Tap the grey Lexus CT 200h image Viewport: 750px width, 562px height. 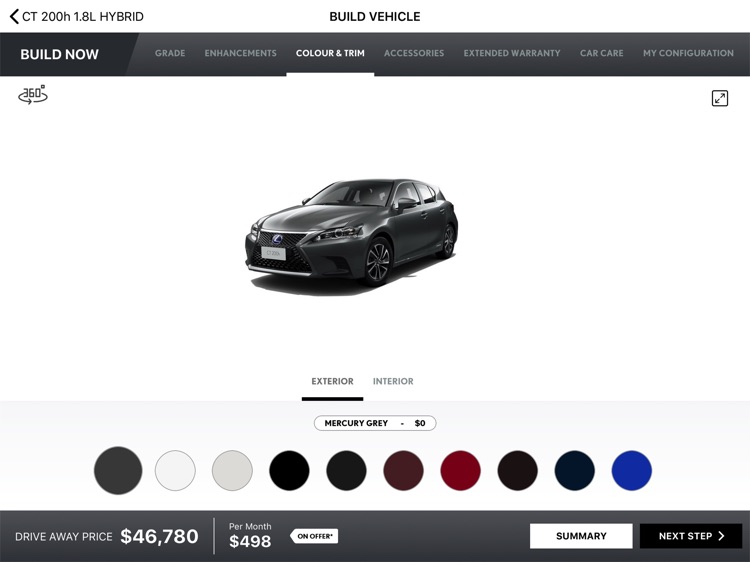click(352, 237)
